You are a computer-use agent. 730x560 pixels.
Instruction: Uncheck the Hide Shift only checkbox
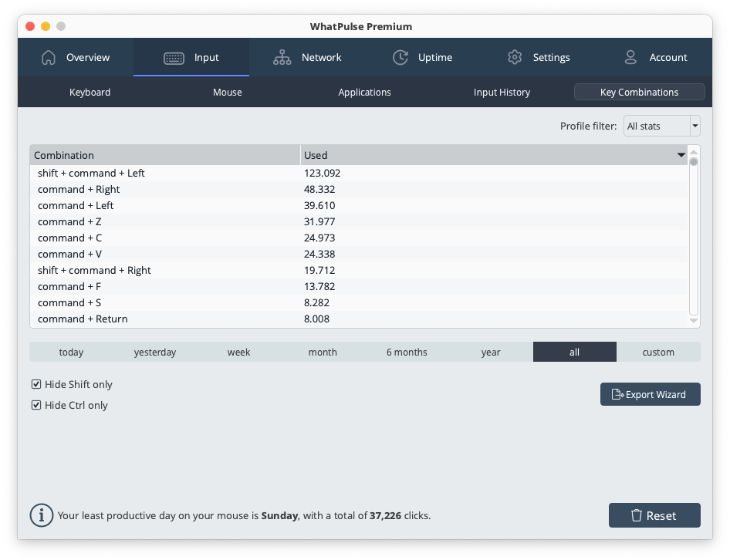(36, 384)
